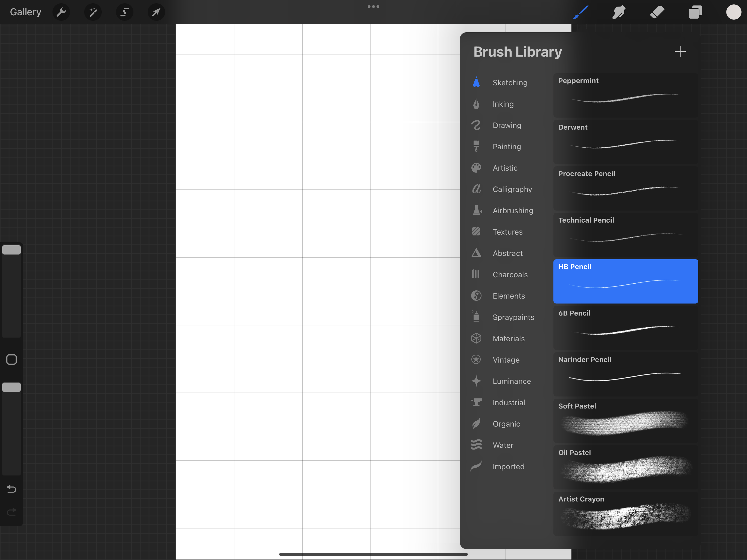The width and height of the screenshot is (747, 560).
Task: Select the Airbrushing brush category
Action: point(512,211)
